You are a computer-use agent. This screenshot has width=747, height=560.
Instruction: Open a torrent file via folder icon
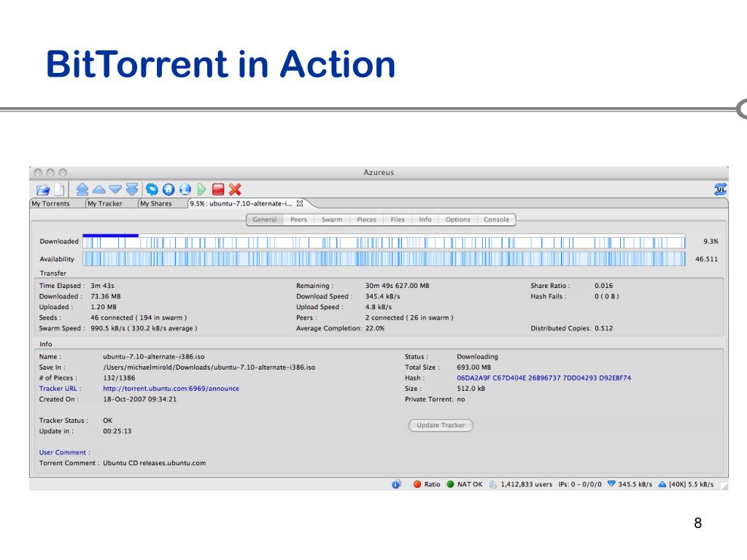tap(43, 190)
